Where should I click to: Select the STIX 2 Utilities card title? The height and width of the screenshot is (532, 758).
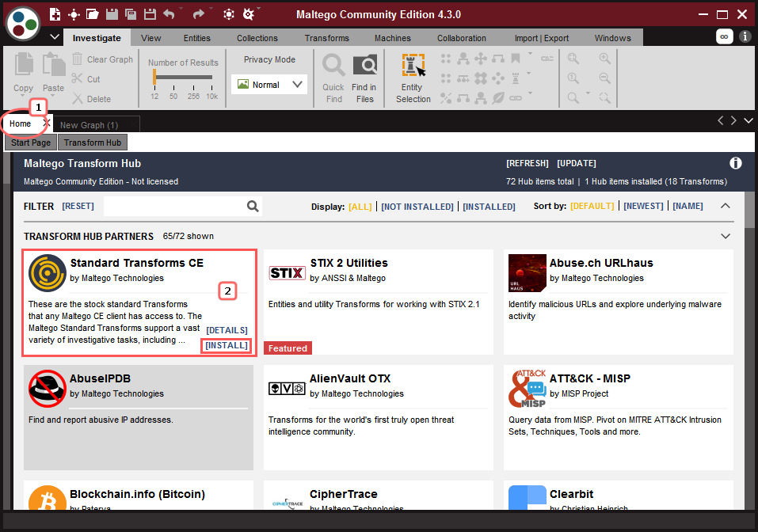[x=349, y=263]
